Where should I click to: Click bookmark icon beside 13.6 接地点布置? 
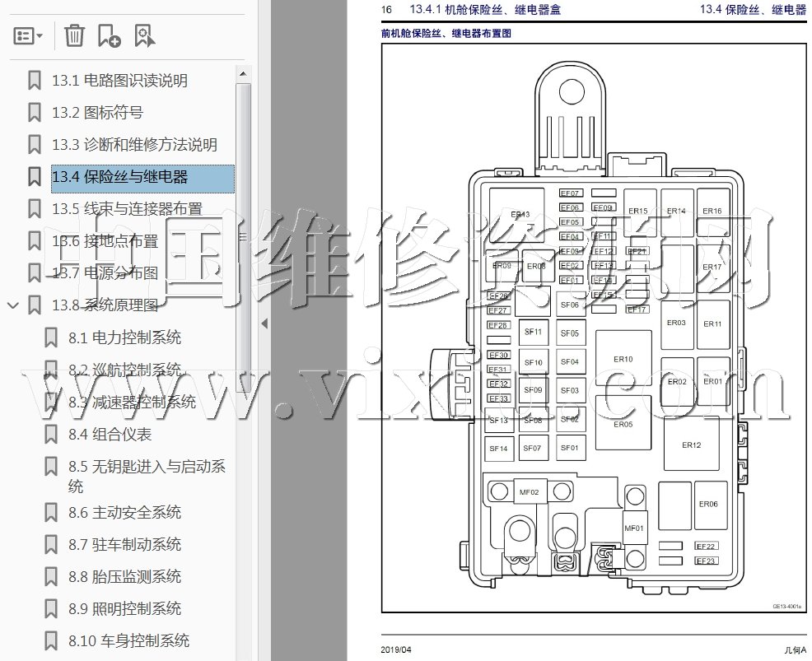35,241
